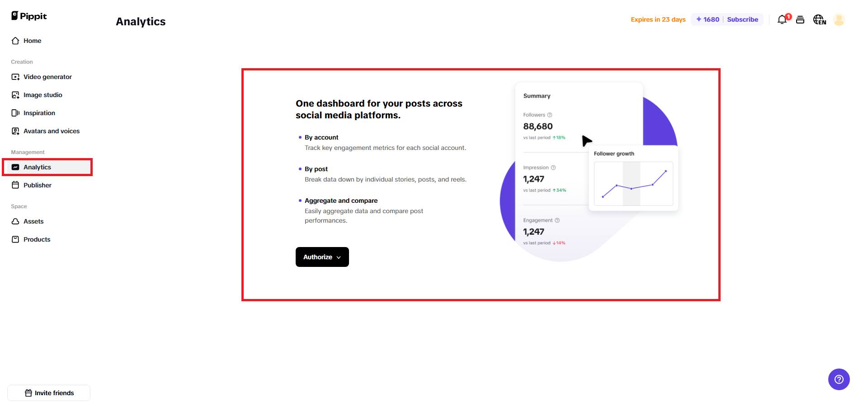Open the Products section
Screen dimensions: 868x406
[37, 239]
